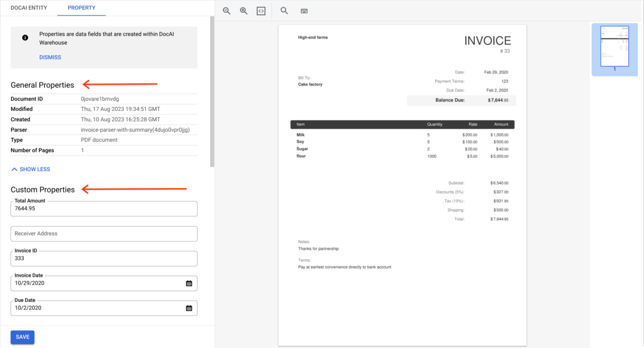Click the fit-to-width page icon
The height and width of the screenshot is (348, 644).
pos(261,11)
